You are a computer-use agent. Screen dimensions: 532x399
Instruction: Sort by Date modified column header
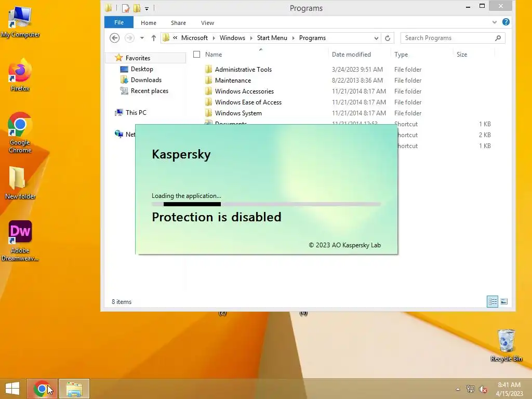coord(351,54)
